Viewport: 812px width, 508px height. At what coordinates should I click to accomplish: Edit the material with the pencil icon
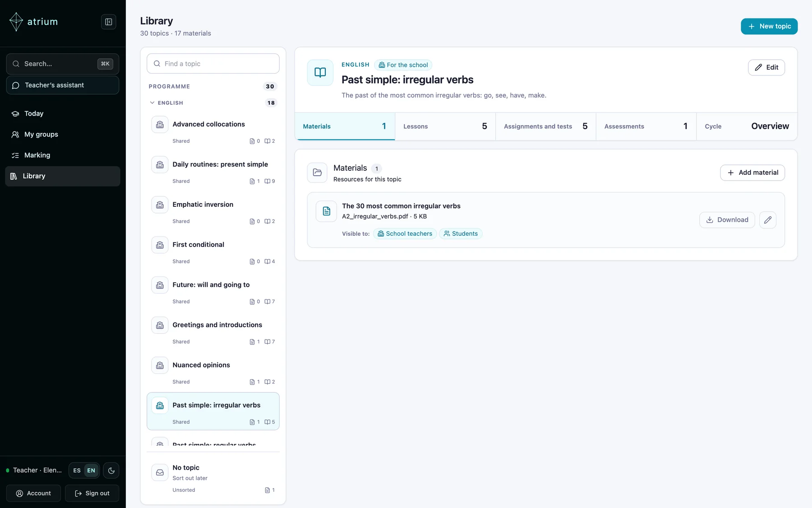[767, 220]
